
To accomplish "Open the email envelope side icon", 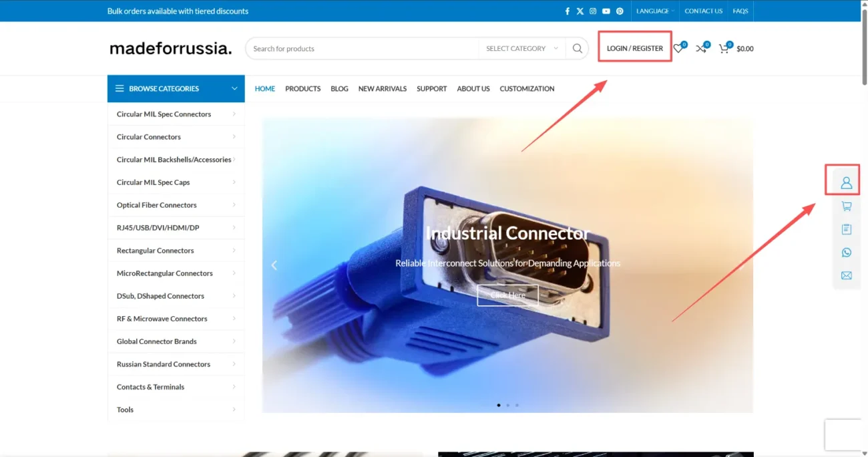I will pos(846,275).
